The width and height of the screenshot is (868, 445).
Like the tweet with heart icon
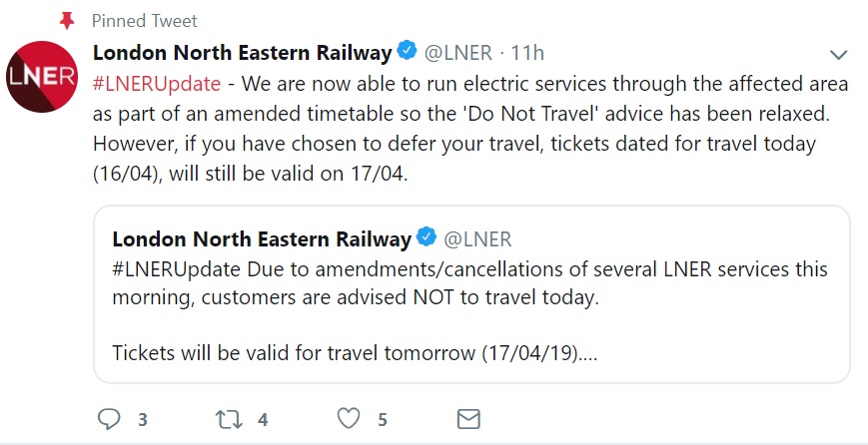pyautogui.click(x=349, y=419)
